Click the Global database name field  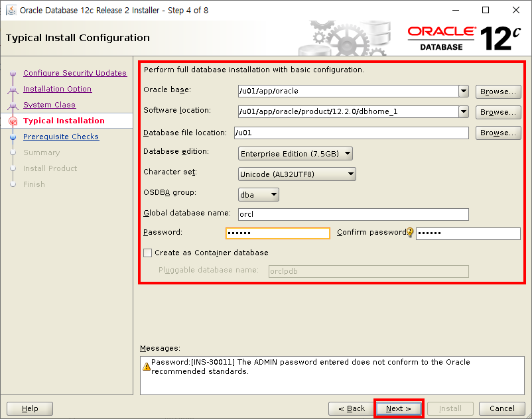[353, 215]
